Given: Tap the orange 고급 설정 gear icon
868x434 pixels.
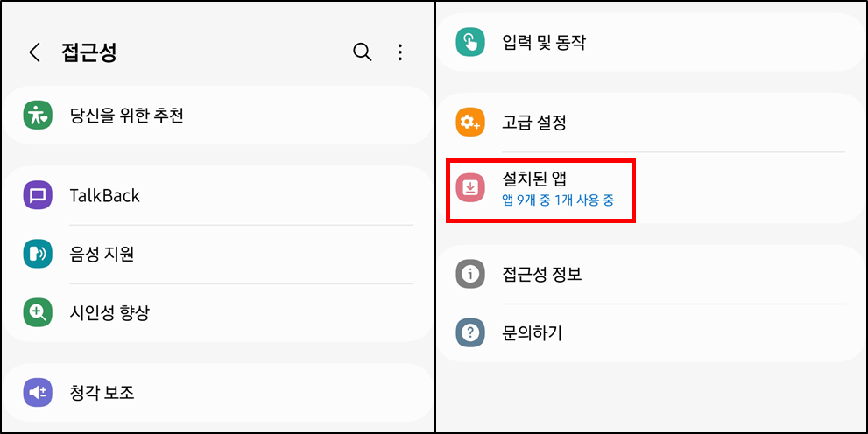Looking at the screenshot, I should (470, 122).
